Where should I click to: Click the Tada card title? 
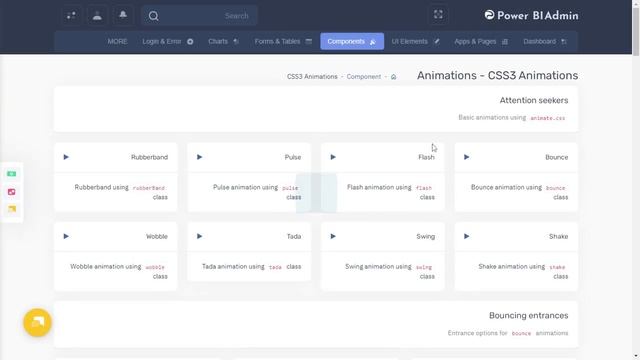point(294,236)
